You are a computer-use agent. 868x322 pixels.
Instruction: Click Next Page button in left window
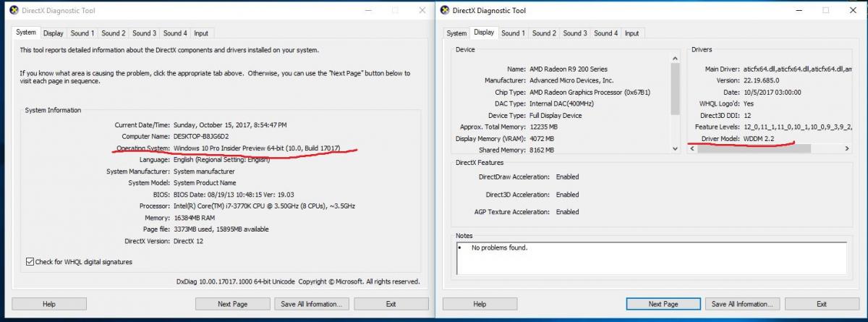click(x=232, y=304)
